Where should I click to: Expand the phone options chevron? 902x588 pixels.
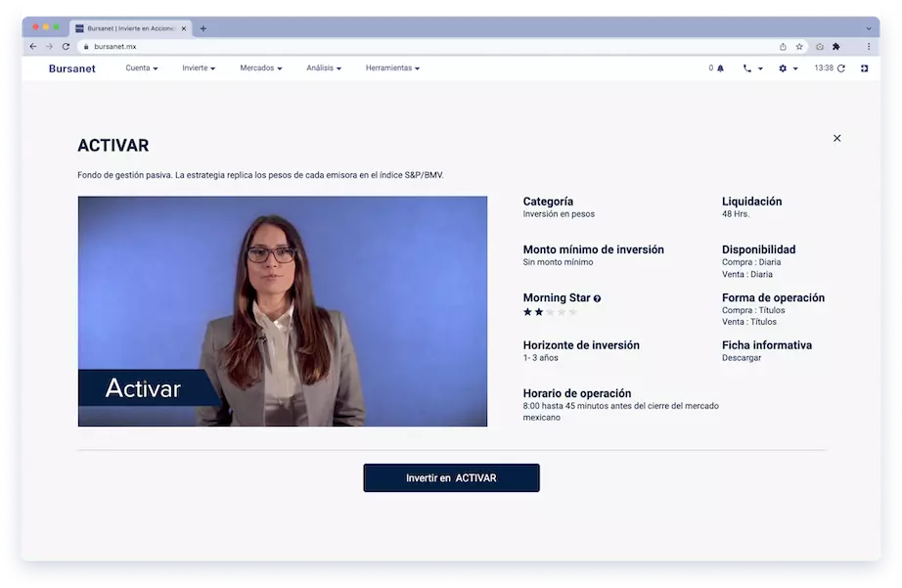762,68
